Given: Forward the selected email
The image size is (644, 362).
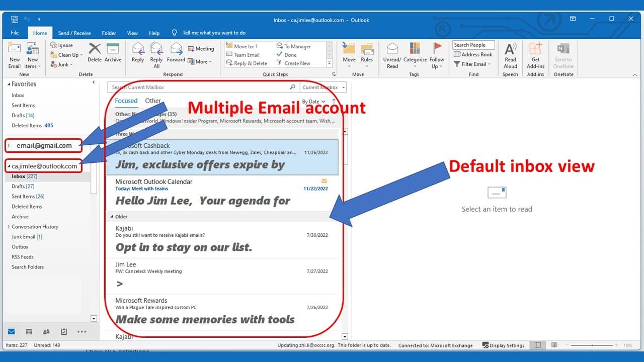Looking at the screenshot, I should [x=176, y=53].
